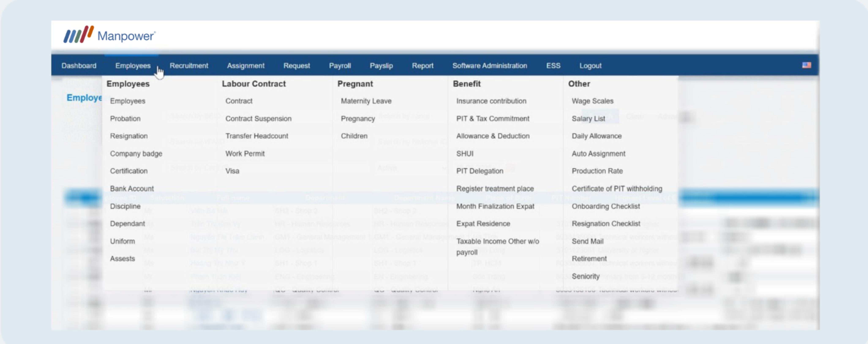Open the Recruitment menu
Screen dimensions: 868x344
tap(189, 66)
